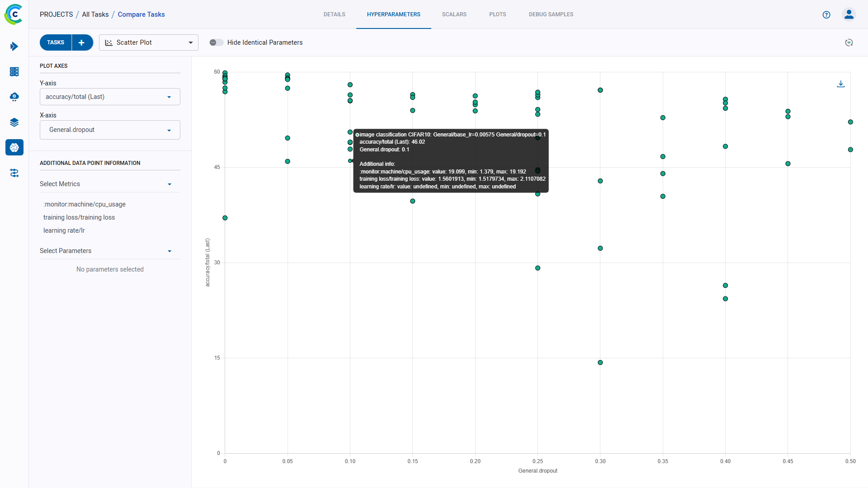The image size is (868, 488).
Task: Open the Applications cloud icon in the sidebar
Action: click(x=14, y=97)
